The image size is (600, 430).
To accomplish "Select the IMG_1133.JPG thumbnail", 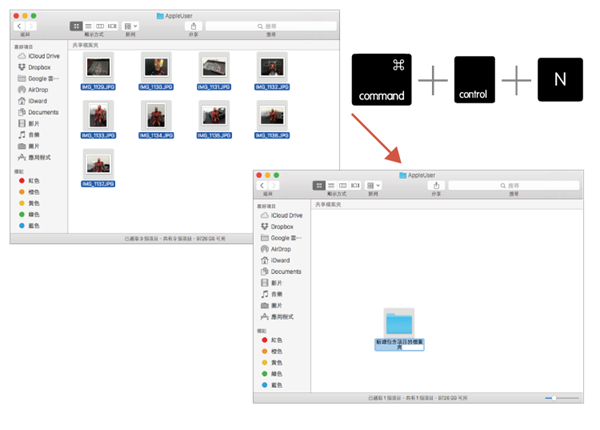I will 98,116.
